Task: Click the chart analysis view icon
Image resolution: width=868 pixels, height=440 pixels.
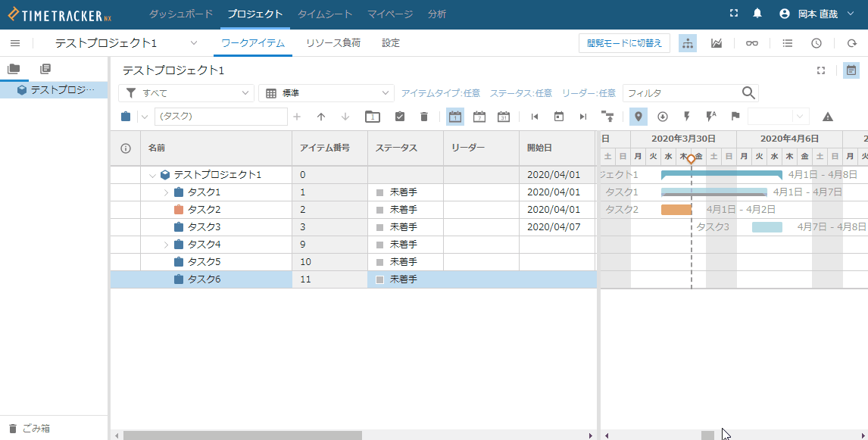Action: tap(716, 43)
